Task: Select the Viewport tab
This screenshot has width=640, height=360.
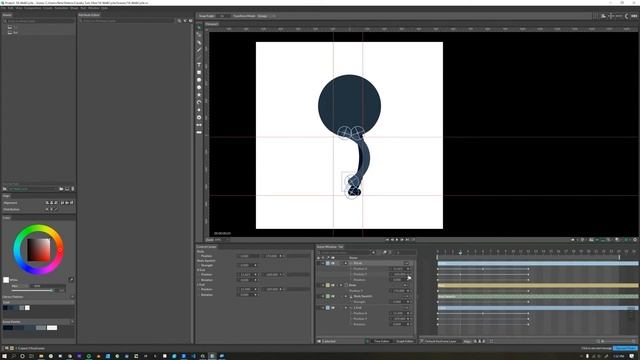Action: (x=211, y=24)
